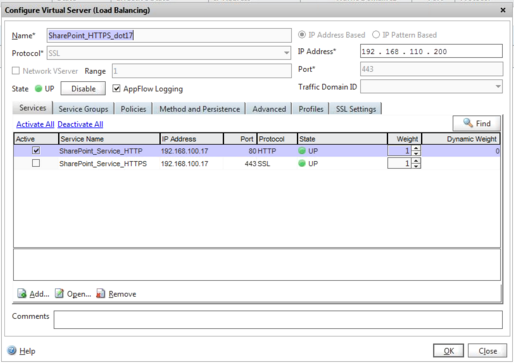This screenshot has width=514, height=364.
Task: Open the Method and Persistence tab
Action: (199, 109)
